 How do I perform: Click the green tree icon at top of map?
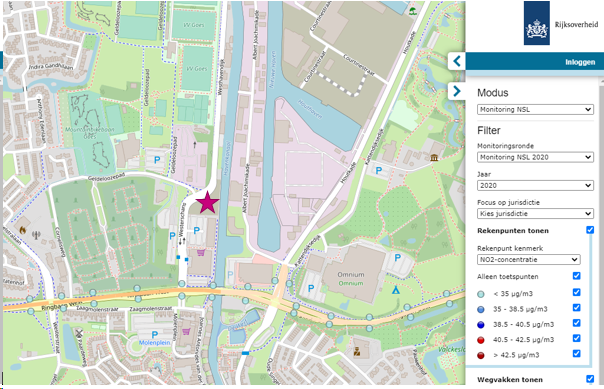[413, 11]
